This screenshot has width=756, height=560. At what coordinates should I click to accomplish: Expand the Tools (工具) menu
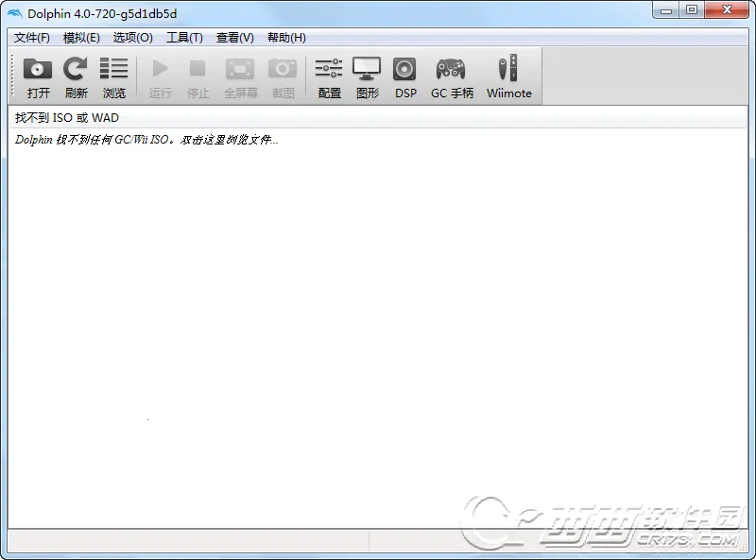184,38
